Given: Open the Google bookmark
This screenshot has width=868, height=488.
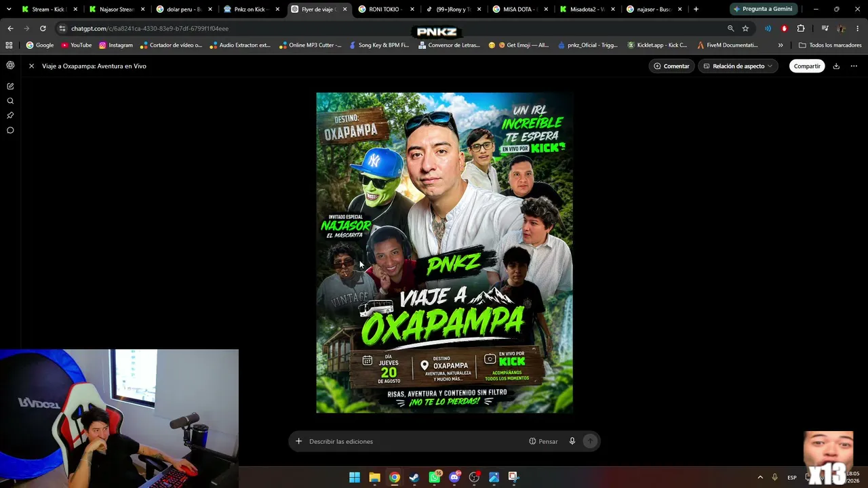Looking at the screenshot, I should tap(40, 45).
